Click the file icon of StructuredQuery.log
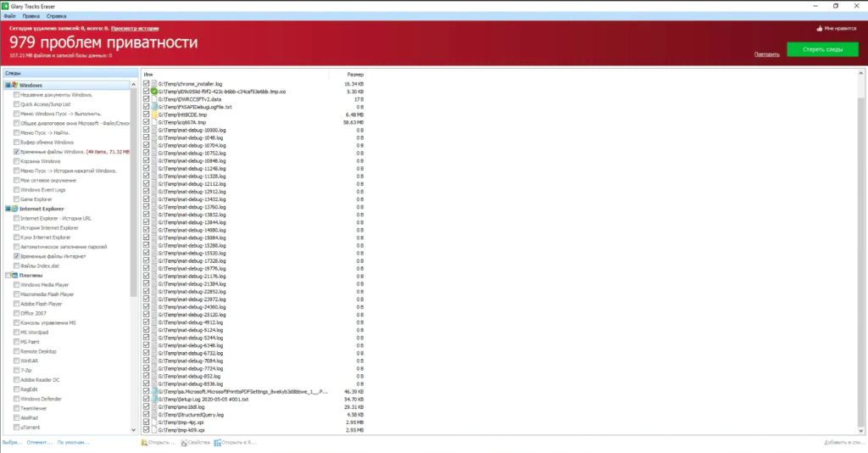Viewport: 868px width, 453px height. click(x=154, y=415)
